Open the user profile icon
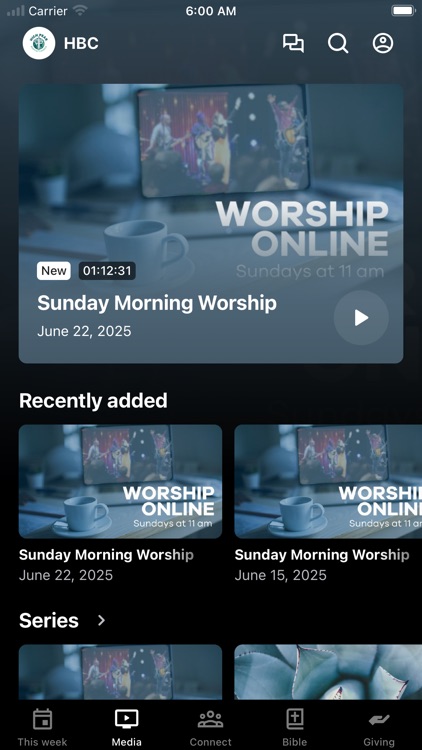The width and height of the screenshot is (422, 750). [383, 43]
